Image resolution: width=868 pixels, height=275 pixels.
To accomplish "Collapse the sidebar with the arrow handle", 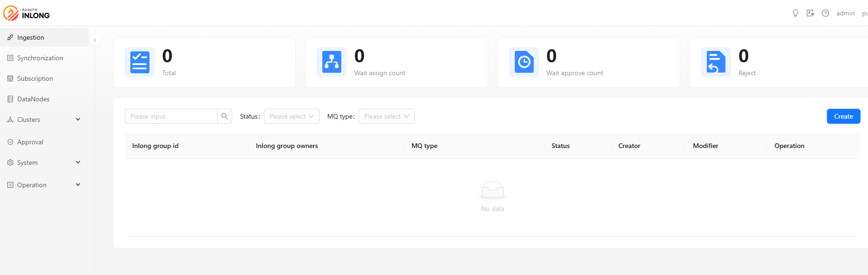I will 95,40.
